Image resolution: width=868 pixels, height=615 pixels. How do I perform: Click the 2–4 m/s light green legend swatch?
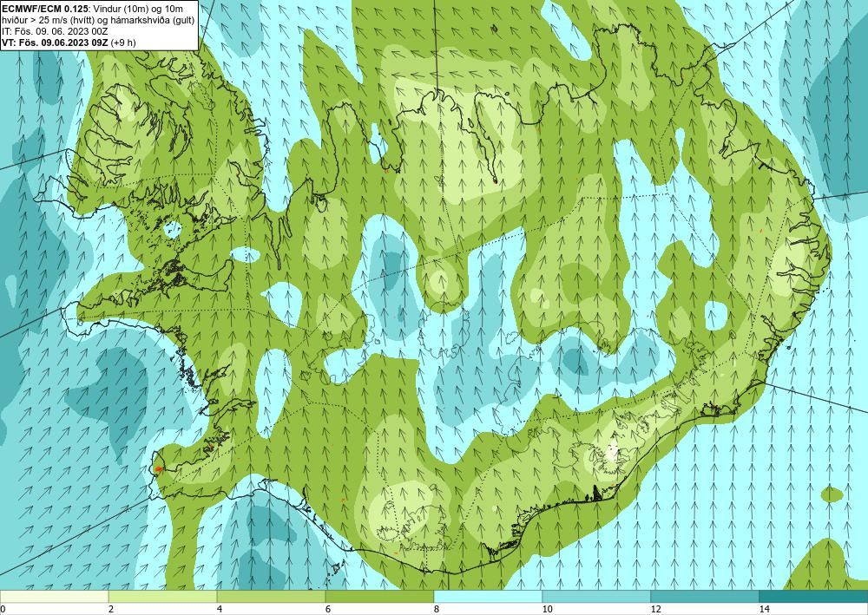[x=163, y=596]
